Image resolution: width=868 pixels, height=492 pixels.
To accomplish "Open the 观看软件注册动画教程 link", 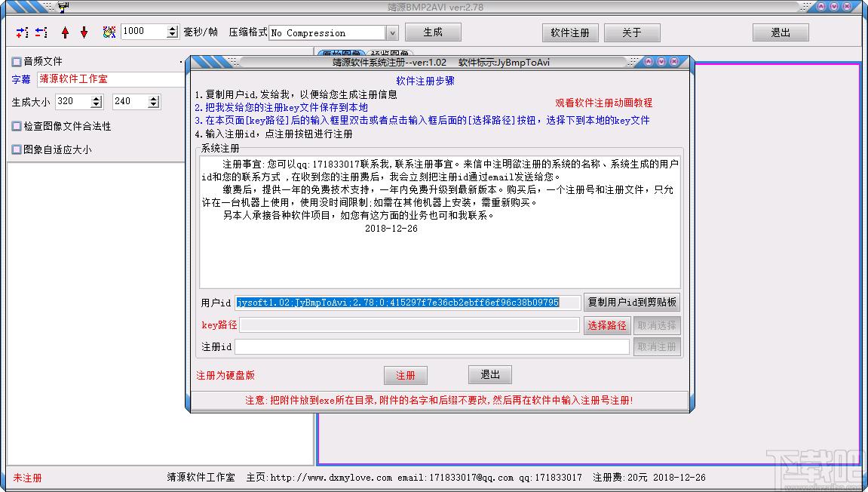I will 603,103.
